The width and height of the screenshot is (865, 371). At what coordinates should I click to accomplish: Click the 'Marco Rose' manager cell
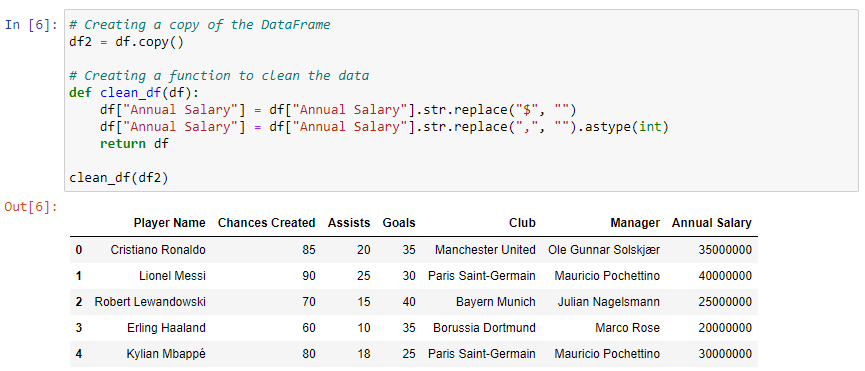[x=627, y=328]
